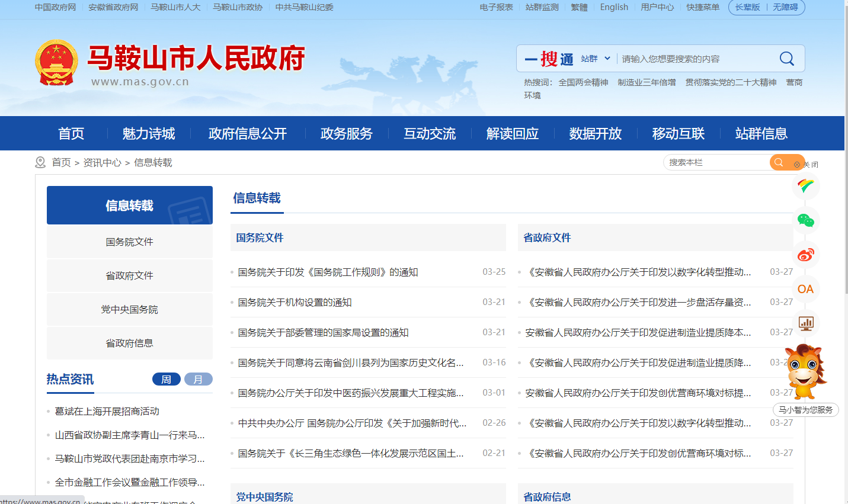The height and width of the screenshot is (504, 848).
Task: Click hot search term 贯彻落实党的二十大精神
Action: pos(731,82)
